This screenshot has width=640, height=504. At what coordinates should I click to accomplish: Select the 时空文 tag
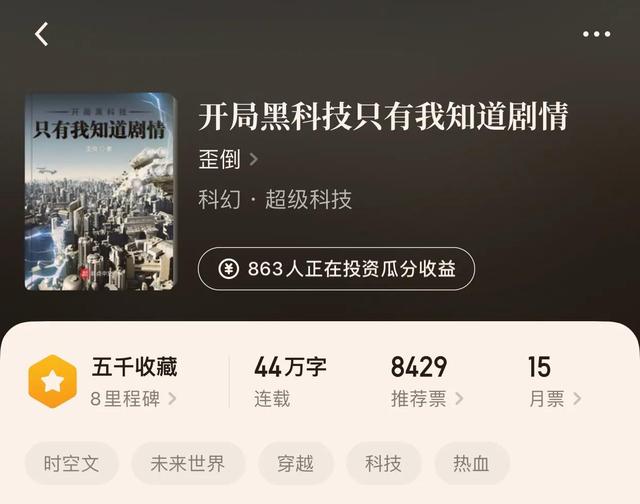pyautogui.click(x=72, y=464)
